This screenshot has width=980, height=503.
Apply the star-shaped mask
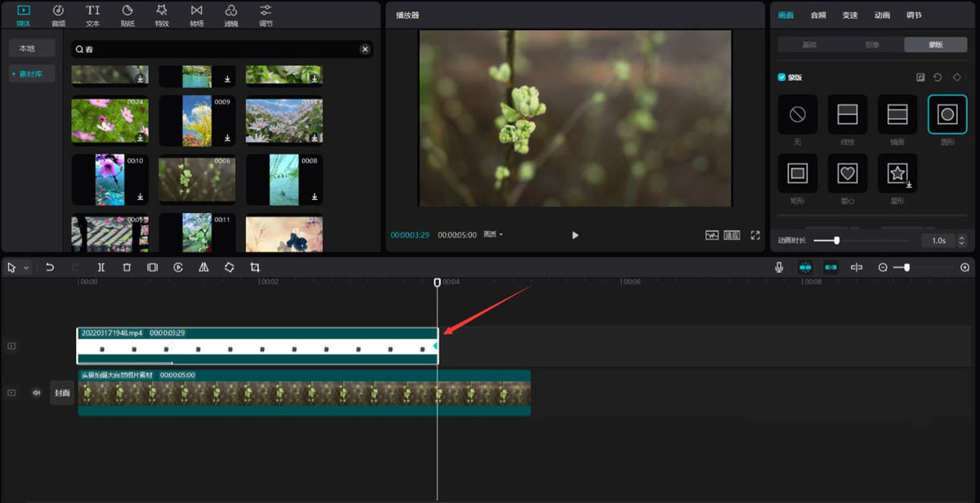[898, 173]
